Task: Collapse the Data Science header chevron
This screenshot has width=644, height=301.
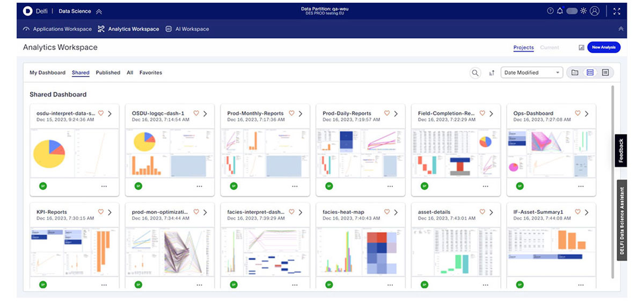Action: [98, 11]
